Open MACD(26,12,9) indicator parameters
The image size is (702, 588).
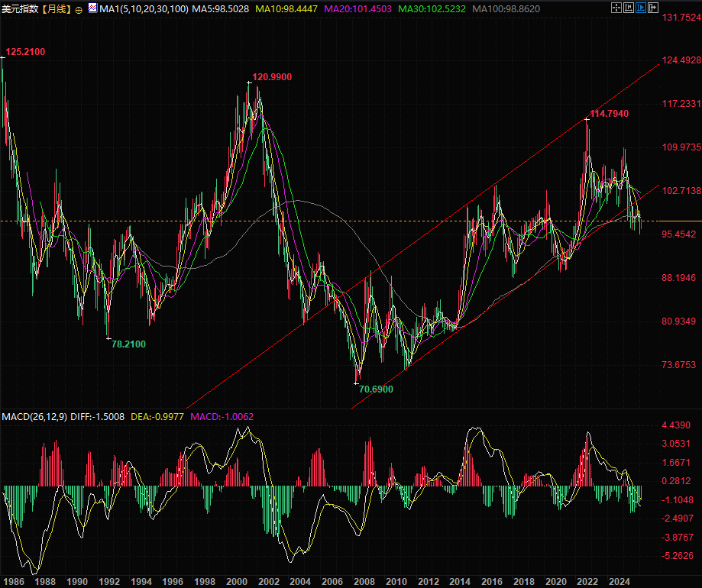pyautogui.click(x=34, y=416)
